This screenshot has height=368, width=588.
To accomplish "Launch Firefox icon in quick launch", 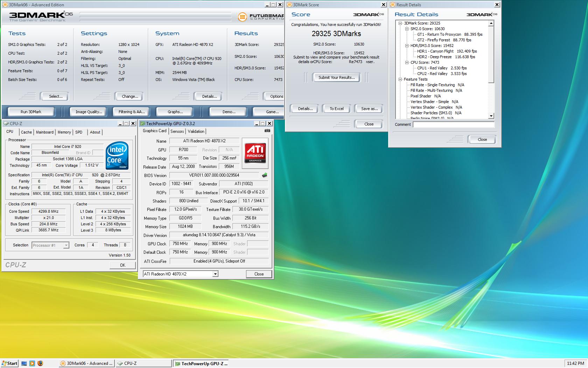I will [x=40, y=363].
